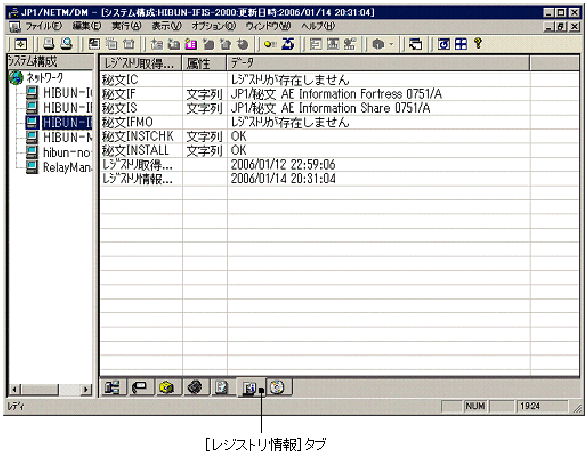Close the inner document window
Image resolution: width=587 pixels, height=461 pixels.
[574, 27]
